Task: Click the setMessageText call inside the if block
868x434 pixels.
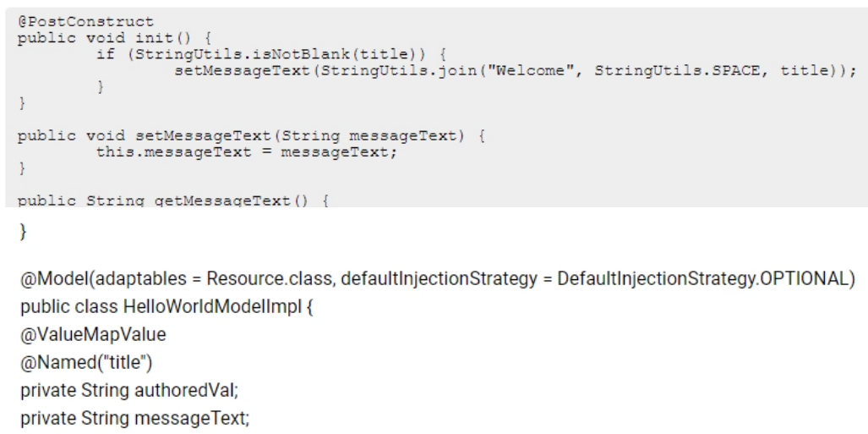Action: 516,71
